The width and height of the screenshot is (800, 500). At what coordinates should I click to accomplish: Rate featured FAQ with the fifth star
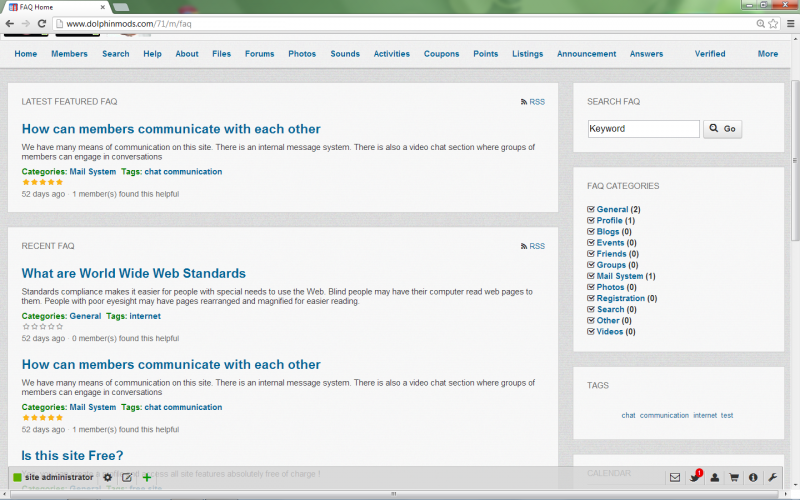60,182
